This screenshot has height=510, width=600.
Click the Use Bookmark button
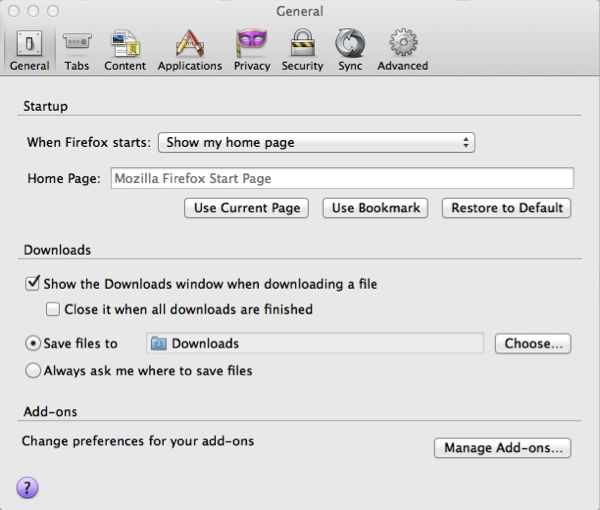(x=375, y=208)
